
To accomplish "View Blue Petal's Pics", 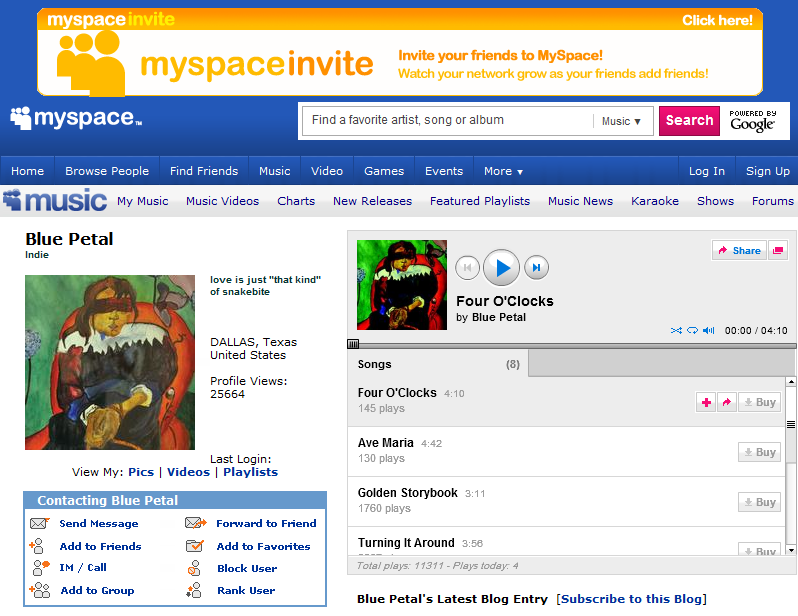I will [x=141, y=472].
